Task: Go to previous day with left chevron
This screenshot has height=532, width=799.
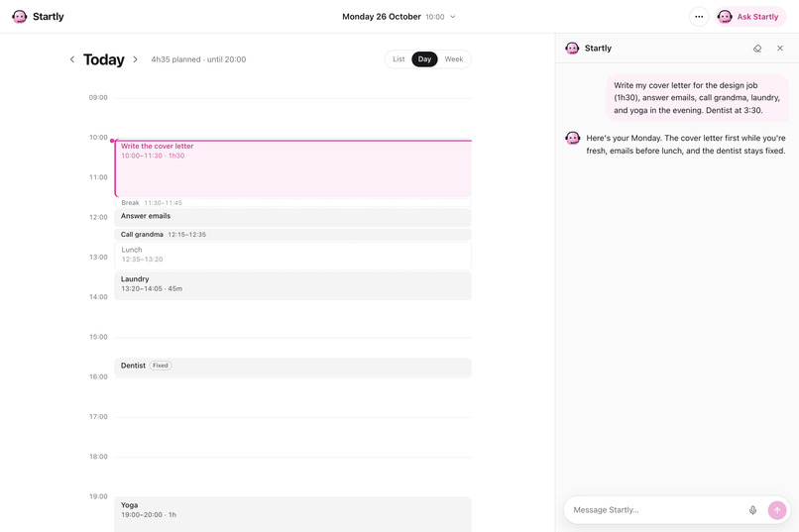Action: [x=71, y=59]
